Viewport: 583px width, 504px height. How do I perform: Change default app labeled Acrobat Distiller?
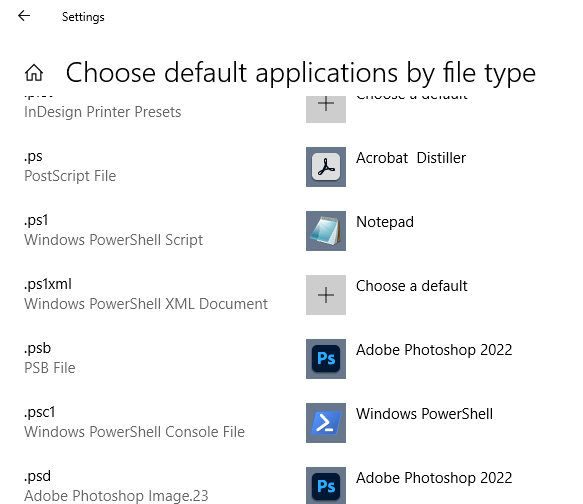pyautogui.click(x=411, y=158)
